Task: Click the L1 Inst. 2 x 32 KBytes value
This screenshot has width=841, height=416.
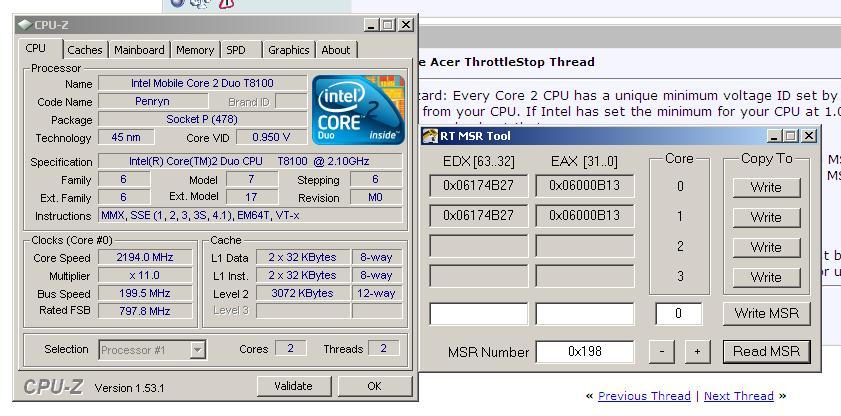Action: (x=303, y=276)
